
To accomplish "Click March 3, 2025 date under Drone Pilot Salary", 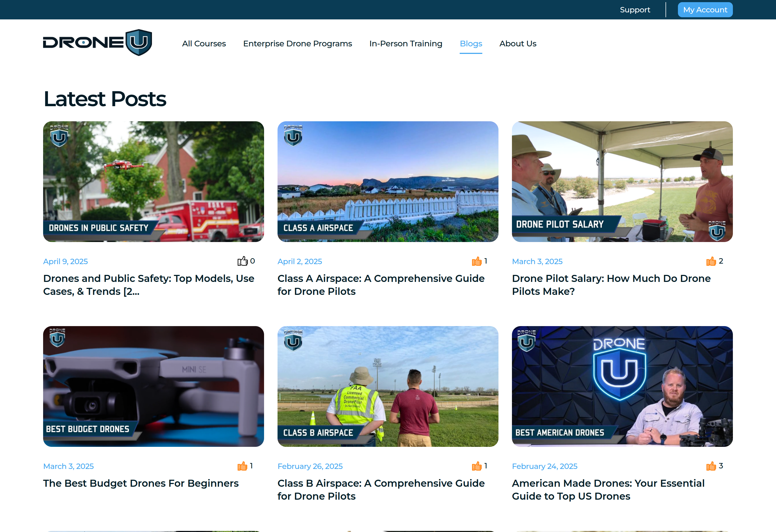I will [537, 261].
